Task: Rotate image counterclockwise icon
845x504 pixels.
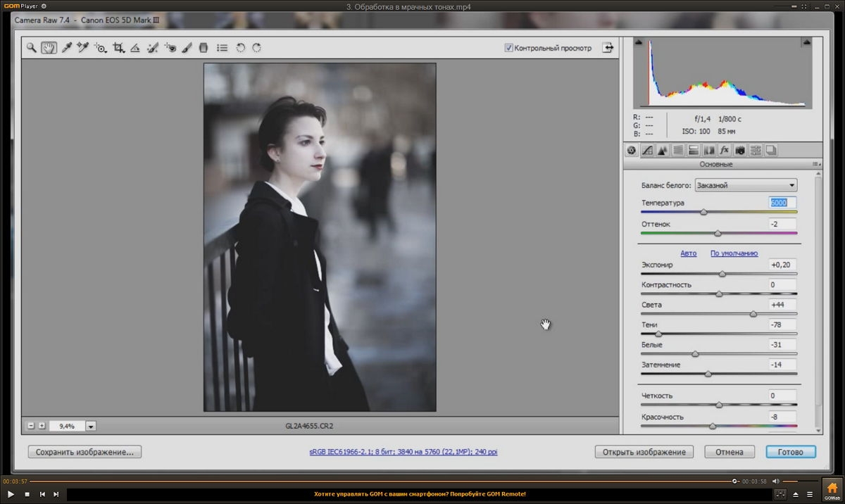Action: (240, 48)
